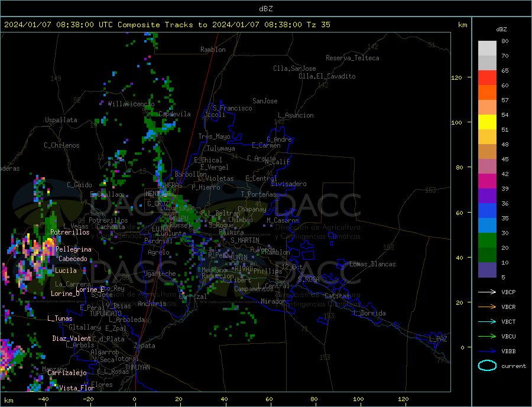Click the pink 'Vista_Flor' place label
This screenshot has width=532, height=407.
(77, 388)
